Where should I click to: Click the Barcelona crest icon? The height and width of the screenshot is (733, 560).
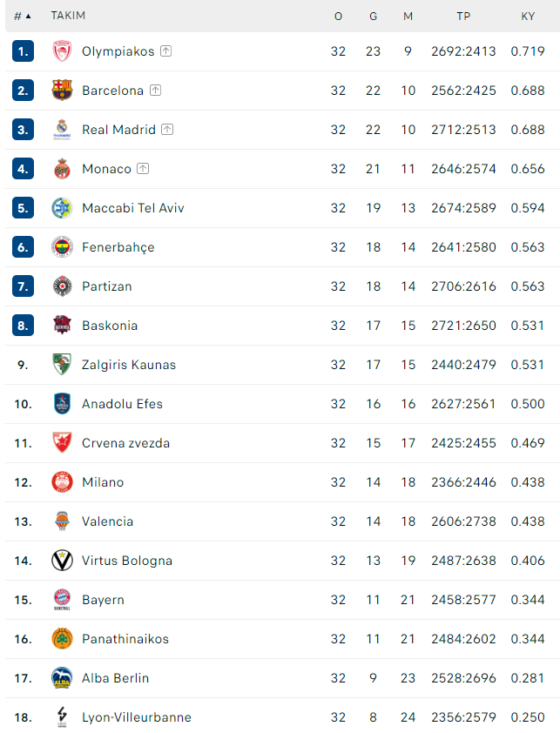(x=62, y=91)
